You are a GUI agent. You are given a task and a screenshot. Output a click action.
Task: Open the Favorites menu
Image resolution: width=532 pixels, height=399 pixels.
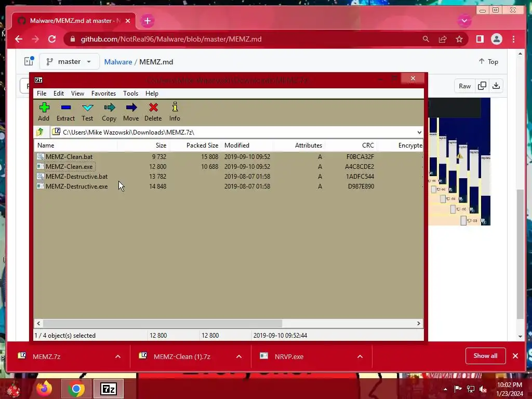(x=103, y=94)
